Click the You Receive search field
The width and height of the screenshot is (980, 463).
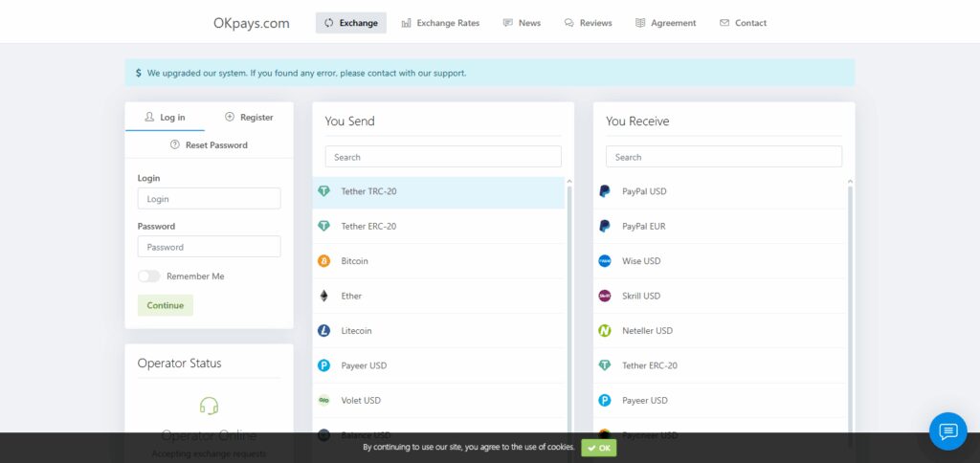724,157
